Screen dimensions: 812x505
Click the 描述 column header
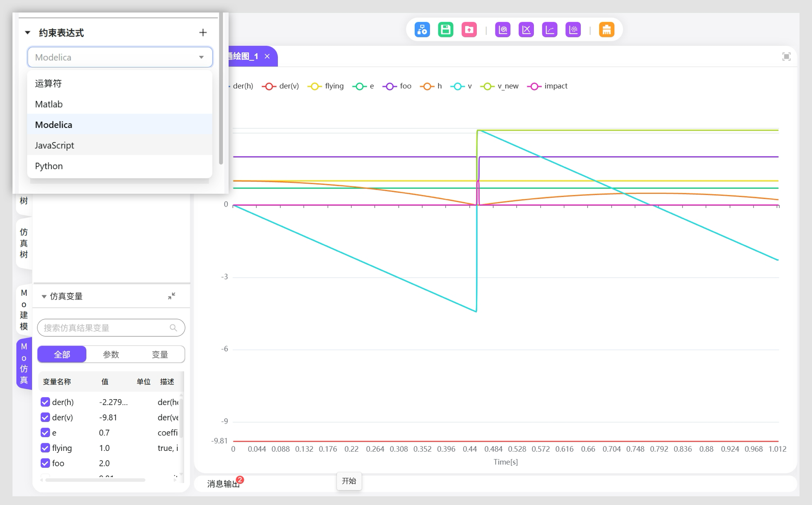167,382
